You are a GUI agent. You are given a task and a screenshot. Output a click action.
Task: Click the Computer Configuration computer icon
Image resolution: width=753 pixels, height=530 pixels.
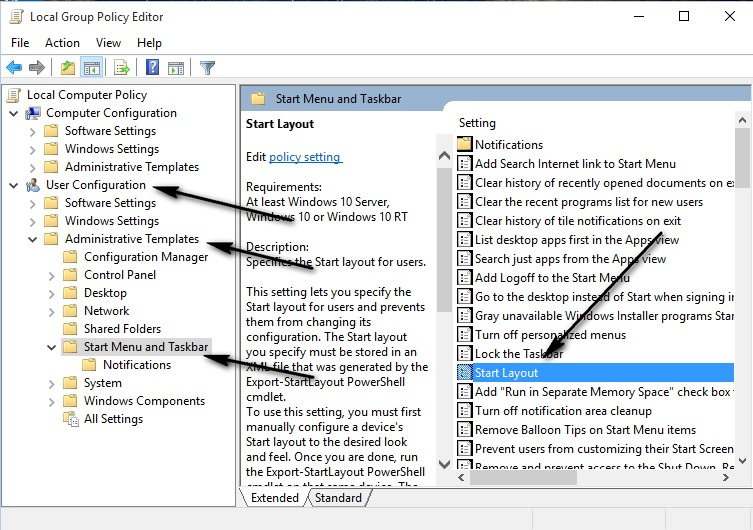coord(33,113)
